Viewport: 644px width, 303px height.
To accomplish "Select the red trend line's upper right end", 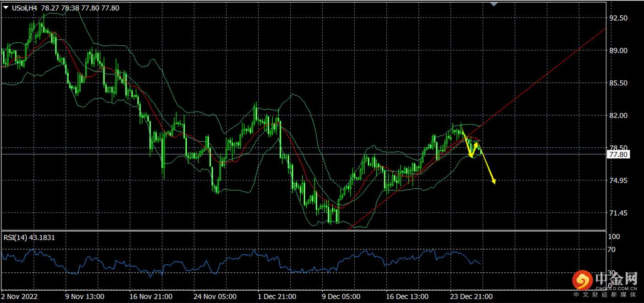I will 605,28.
